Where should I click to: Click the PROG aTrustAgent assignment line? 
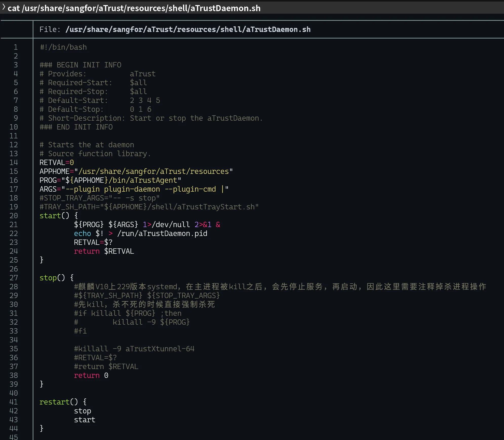[x=110, y=180]
